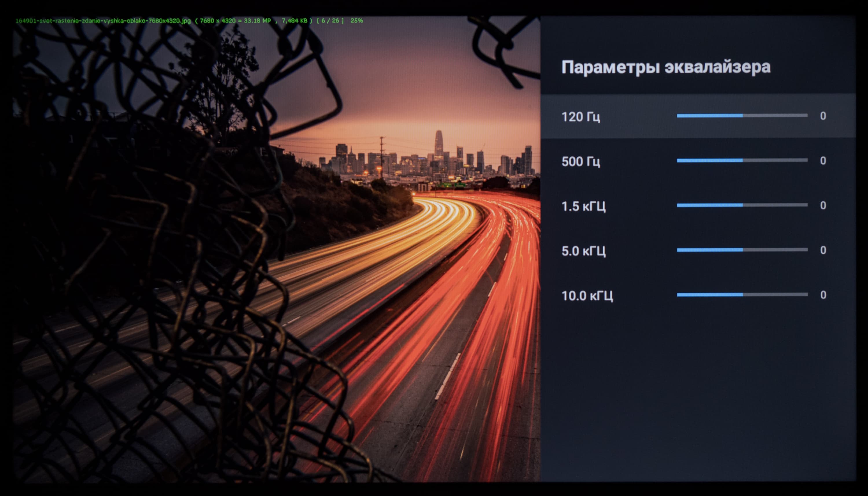Click the 500 Гц value 0

(823, 161)
